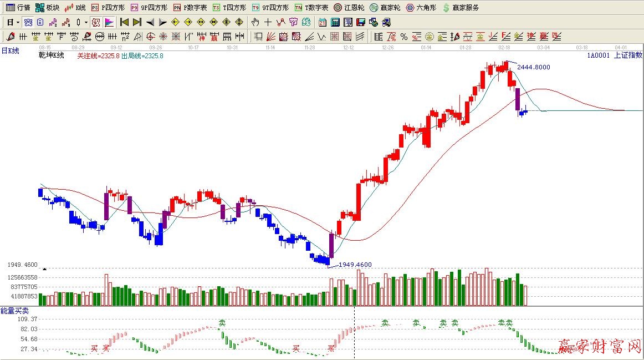Switch to the 板块 sector view
The image size is (644, 360).
pos(47,8)
